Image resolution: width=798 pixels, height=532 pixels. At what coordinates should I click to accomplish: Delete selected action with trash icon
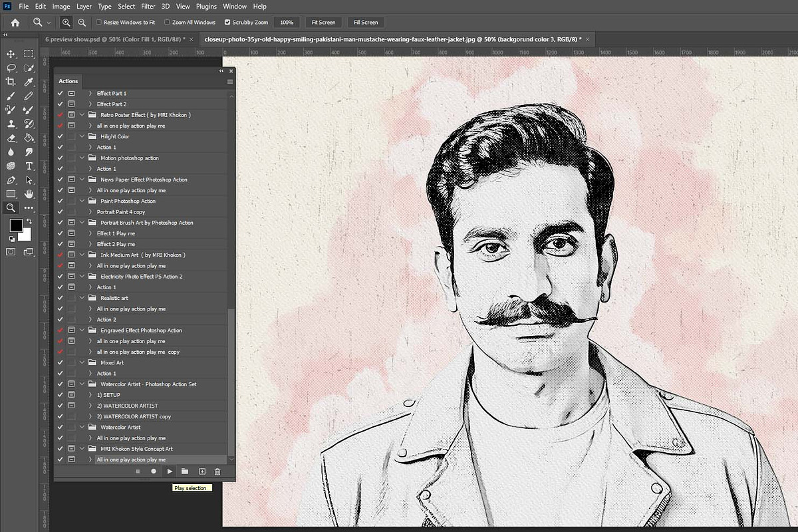click(217, 471)
